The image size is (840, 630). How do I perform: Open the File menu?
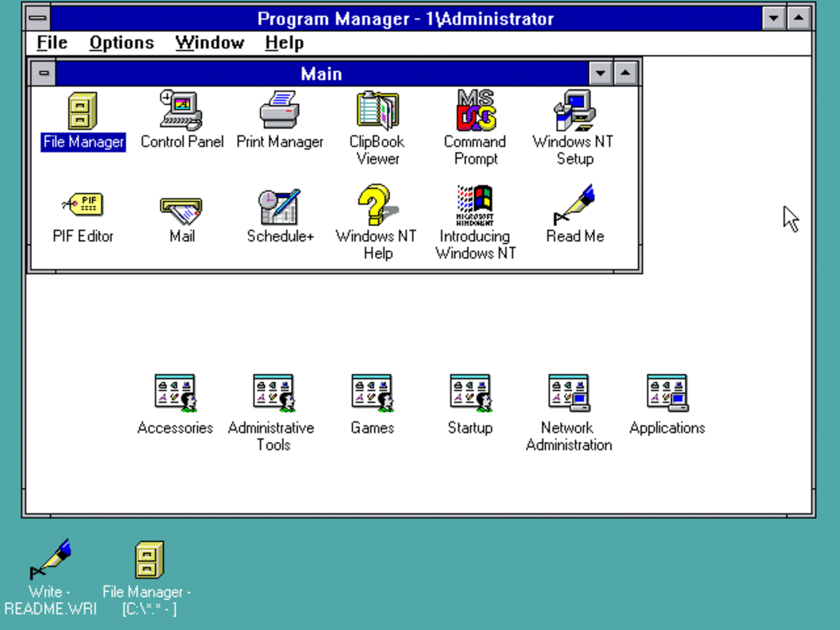pyautogui.click(x=52, y=43)
